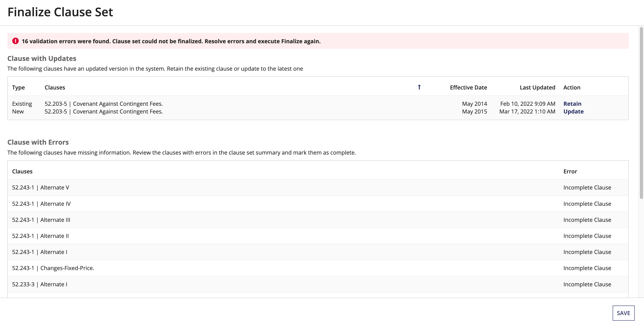Screen dimensions: 644x325
Task: Click Incomplete Clause for 52.243-1 Alternate II
Action: (x=587, y=236)
